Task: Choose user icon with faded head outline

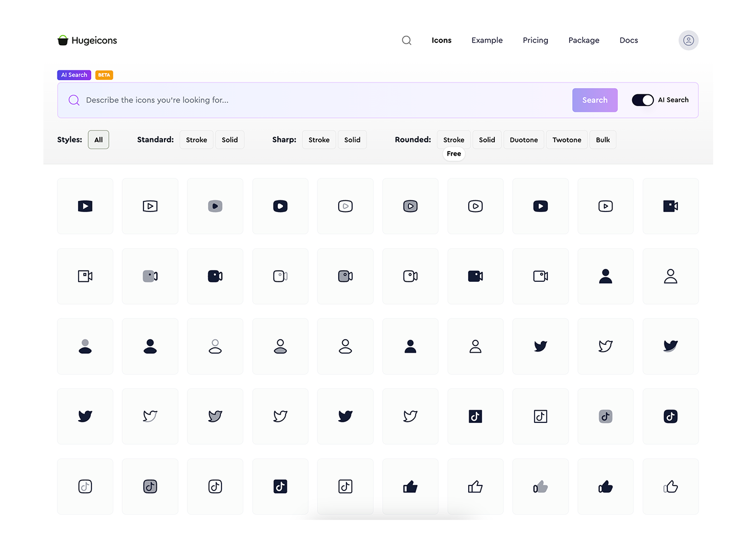Action: (x=215, y=346)
